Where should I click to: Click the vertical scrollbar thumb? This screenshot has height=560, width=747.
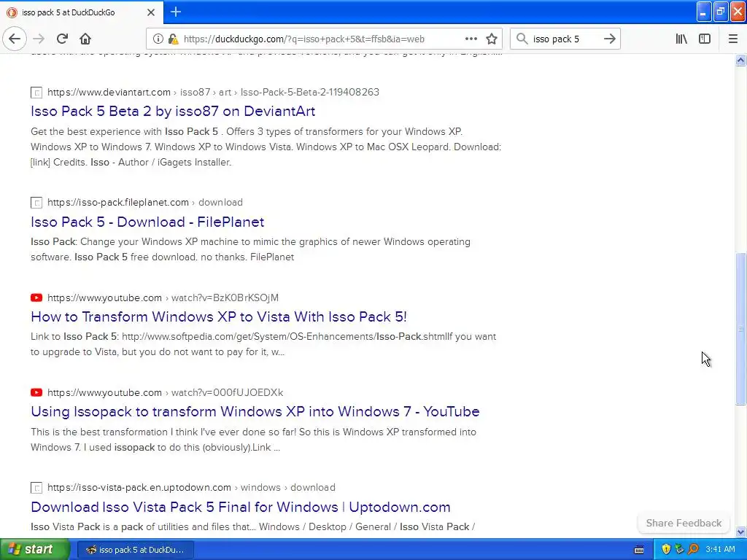pyautogui.click(x=740, y=329)
